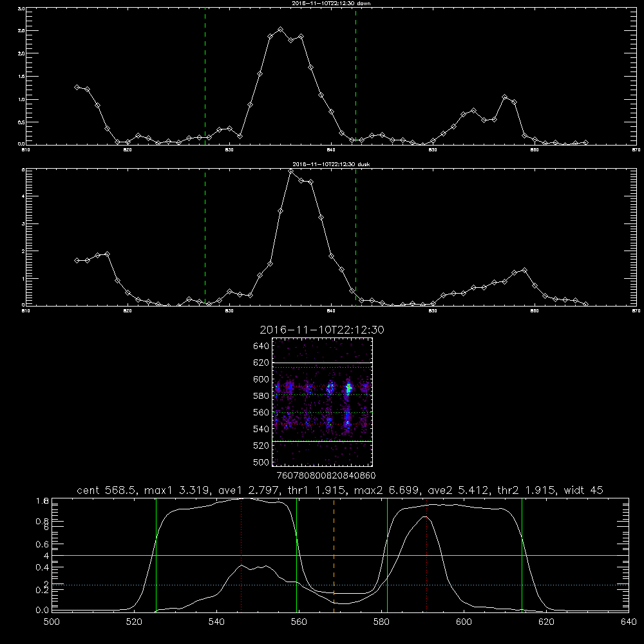Click green vertical line near 560 in bottom plot
The height and width of the screenshot is (644, 644).
[x=296, y=555]
